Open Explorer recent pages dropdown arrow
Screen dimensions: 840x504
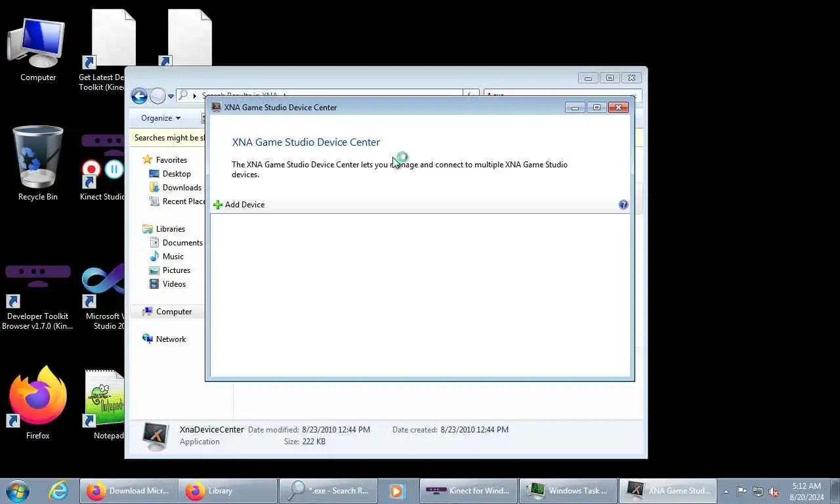171,96
